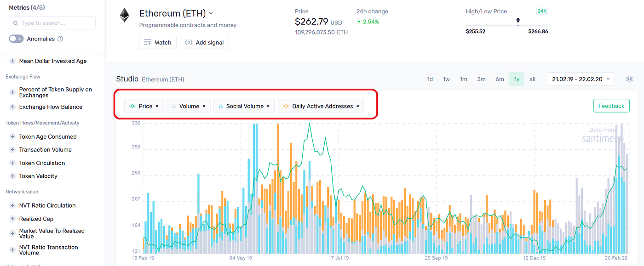644x266 pixels.
Task: Click the search magnifier icon
Action: [16, 23]
